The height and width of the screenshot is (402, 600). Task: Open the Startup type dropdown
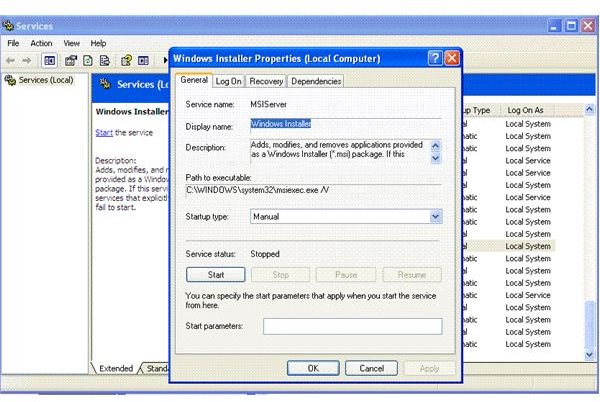[x=435, y=216]
